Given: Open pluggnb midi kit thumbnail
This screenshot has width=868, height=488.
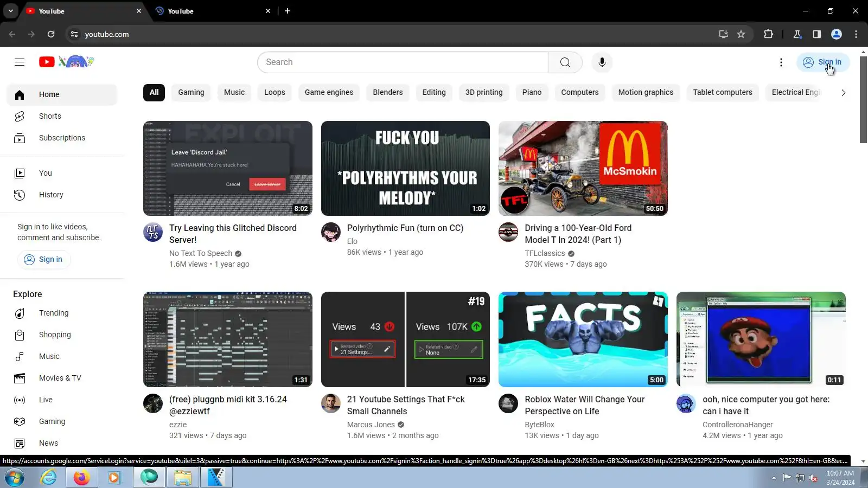Looking at the screenshot, I should tap(228, 339).
